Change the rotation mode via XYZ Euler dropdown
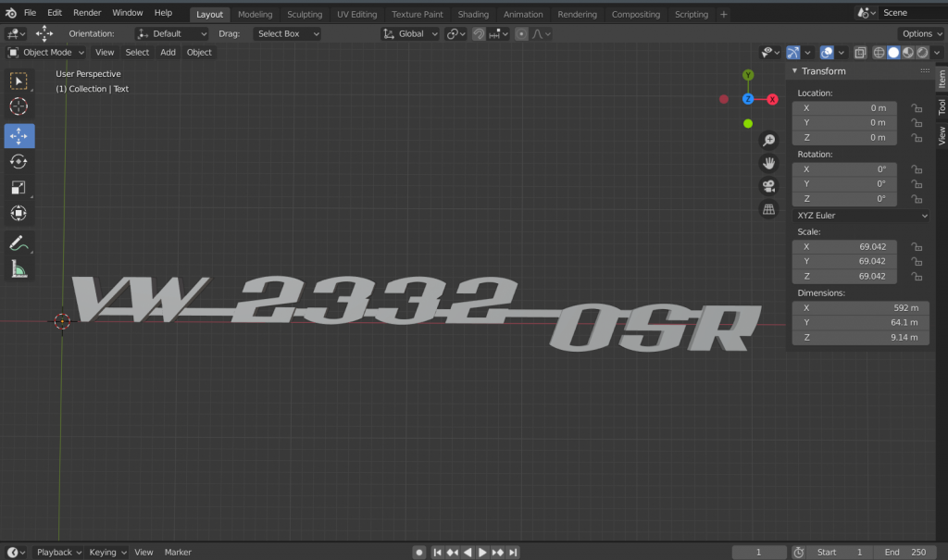 [x=860, y=215]
